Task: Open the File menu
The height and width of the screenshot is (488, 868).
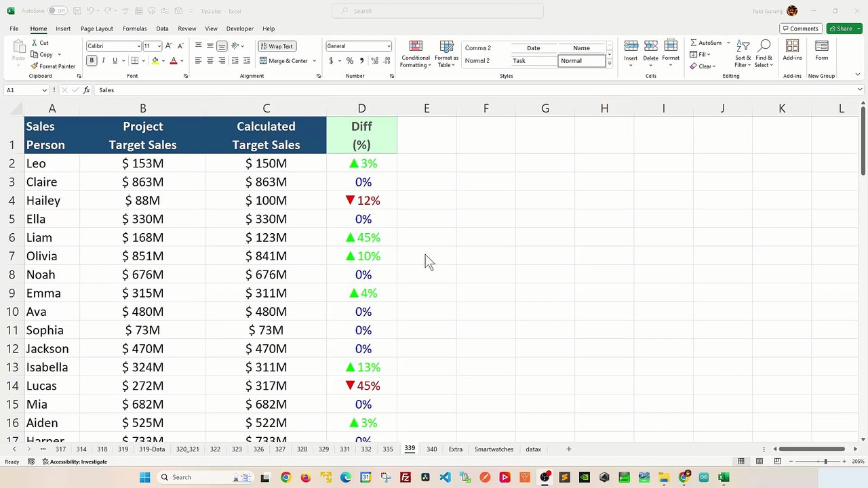Action: 14,28
